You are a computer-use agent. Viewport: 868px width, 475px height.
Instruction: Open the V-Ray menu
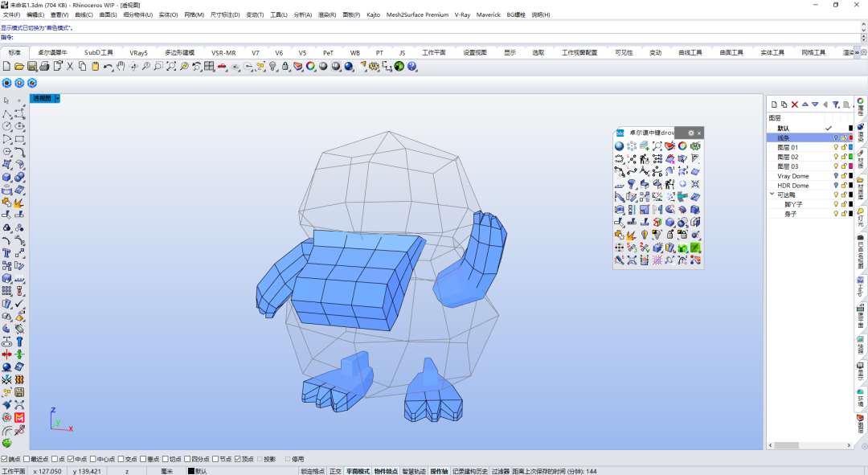point(462,15)
